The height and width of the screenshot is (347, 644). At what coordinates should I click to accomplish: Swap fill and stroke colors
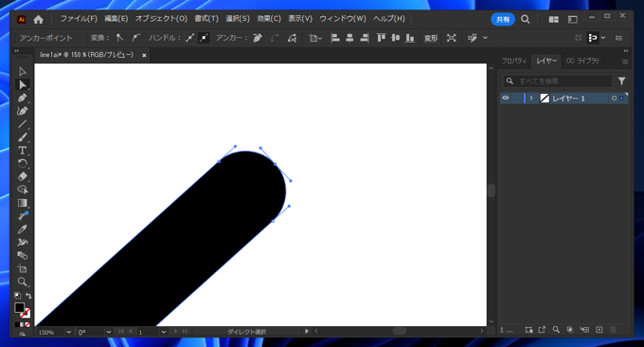tap(28, 295)
